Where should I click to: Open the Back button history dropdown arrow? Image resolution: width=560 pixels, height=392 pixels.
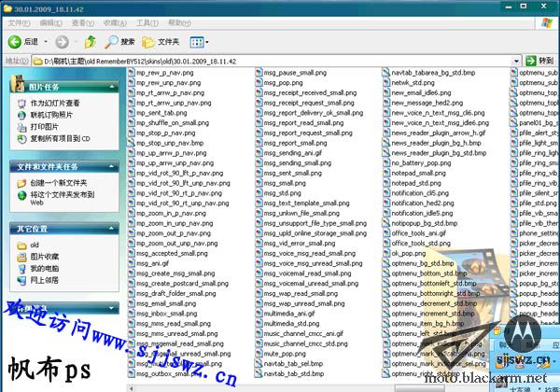click(45, 41)
